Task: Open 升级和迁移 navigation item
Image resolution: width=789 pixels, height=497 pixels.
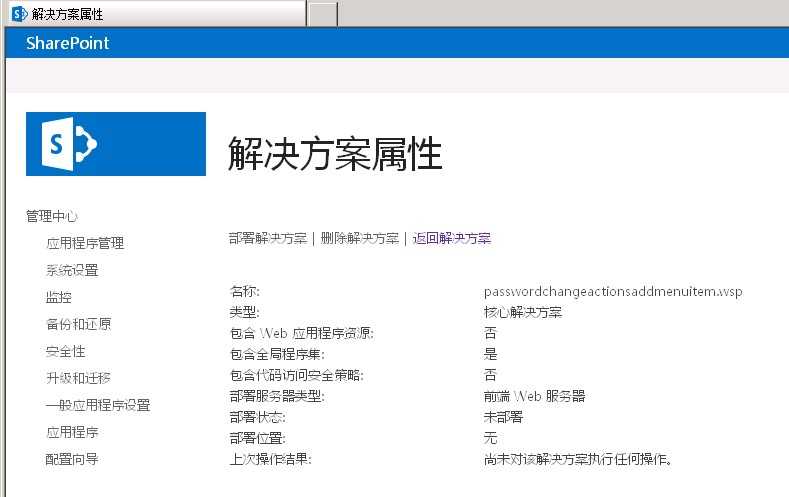Action: pos(78,378)
